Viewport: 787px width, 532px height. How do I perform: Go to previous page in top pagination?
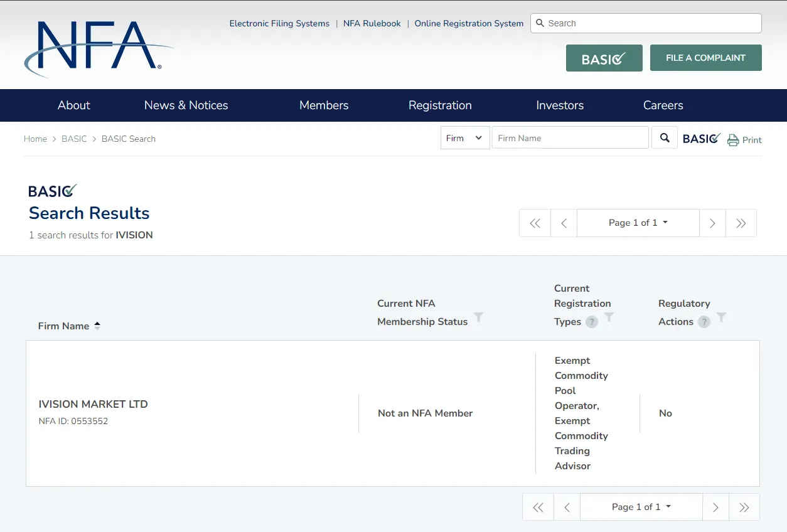[564, 223]
